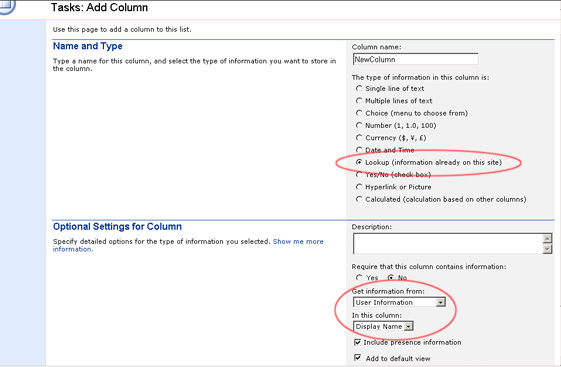This screenshot has height=367, width=561.
Task: Choose Yes/No (check box) type
Action: 359,175
